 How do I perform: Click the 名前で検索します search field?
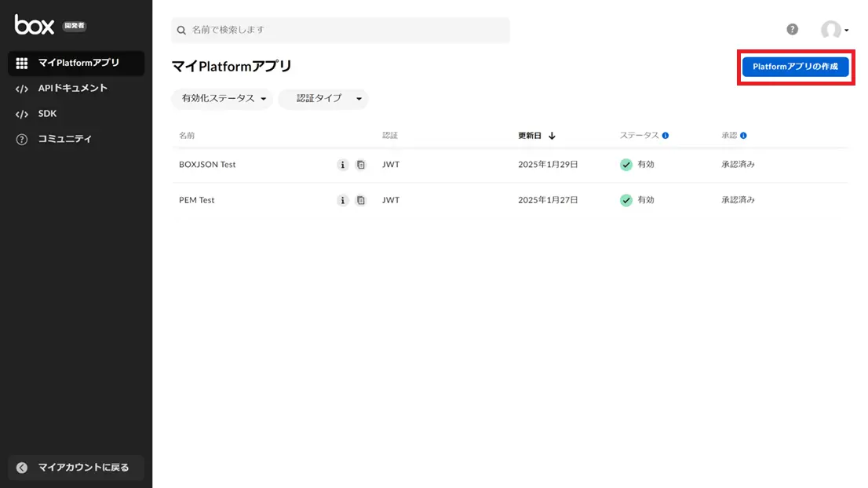click(341, 30)
